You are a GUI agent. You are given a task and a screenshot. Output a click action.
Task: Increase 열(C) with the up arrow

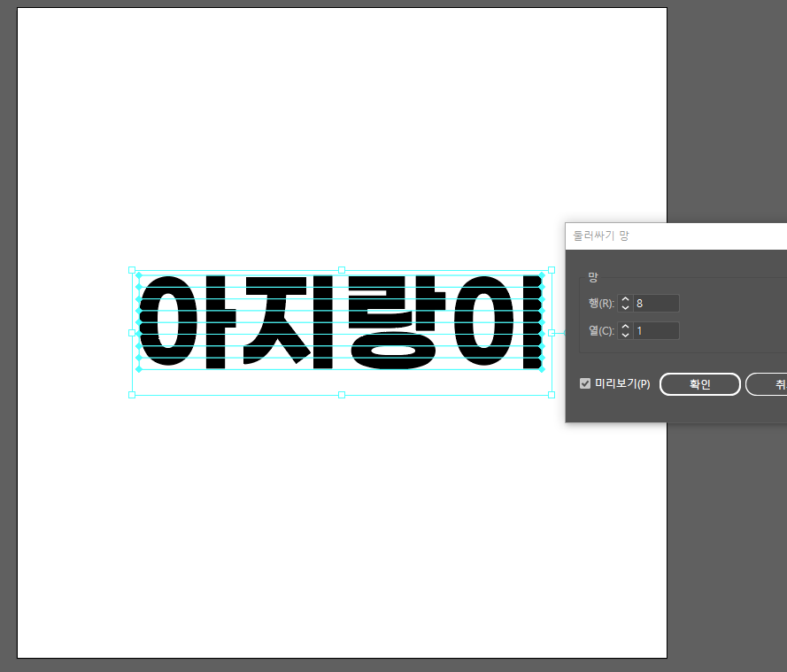(625, 327)
